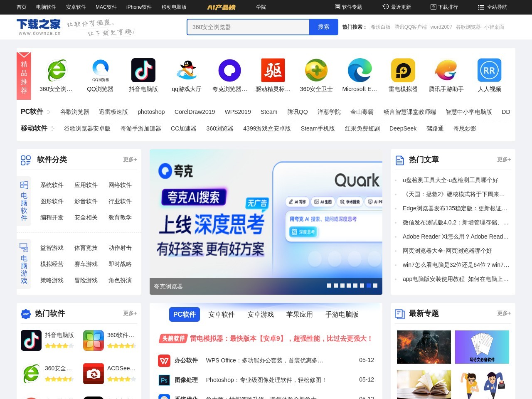
Task: Open the 360安全浏览器 icon in featured row
Action: 56,70
